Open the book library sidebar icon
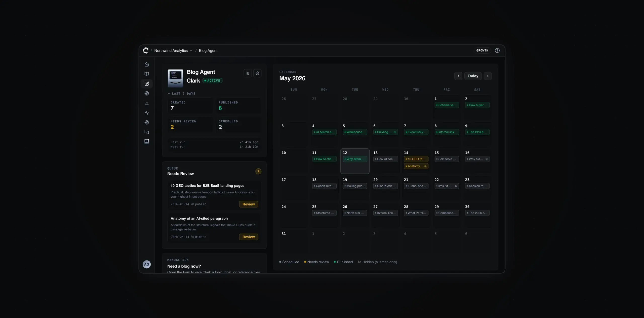 147,74
